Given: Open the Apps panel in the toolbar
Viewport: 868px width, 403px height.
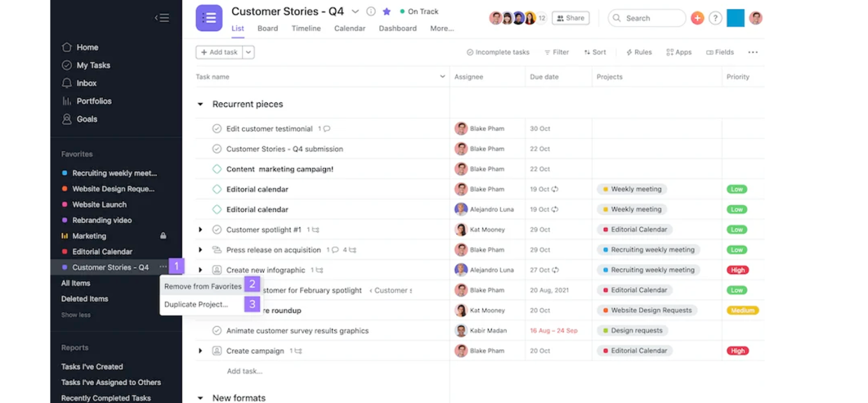Looking at the screenshot, I should pyautogui.click(x=678, y=52).
